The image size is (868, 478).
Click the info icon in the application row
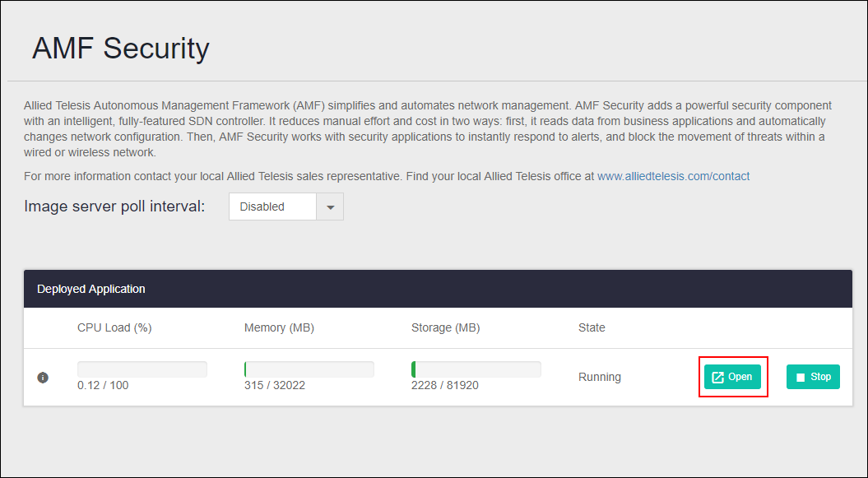click(x=43, y=378)
